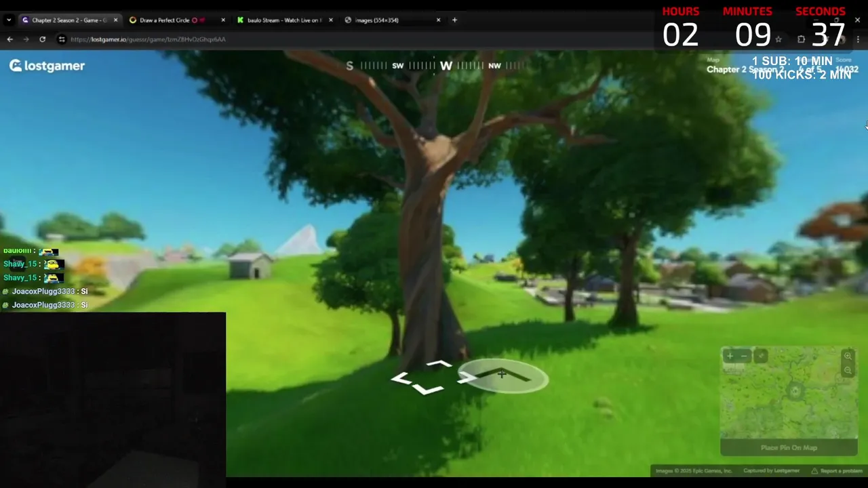
Task: Bookmark this page with the star icon
Action: 778,39
